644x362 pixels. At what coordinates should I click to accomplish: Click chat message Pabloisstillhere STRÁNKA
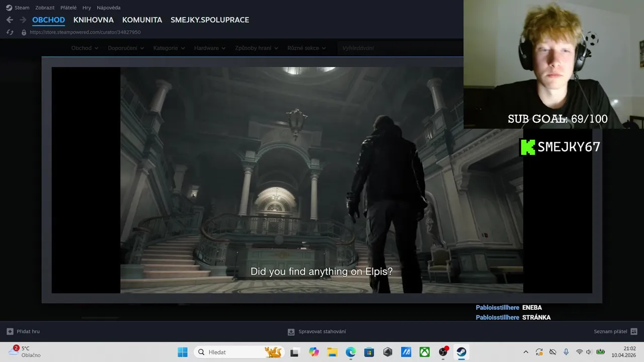(513, 318)
